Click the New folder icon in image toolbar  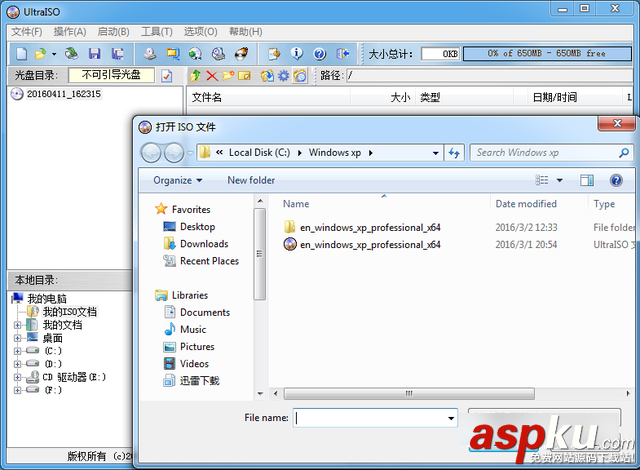[228, 75]
